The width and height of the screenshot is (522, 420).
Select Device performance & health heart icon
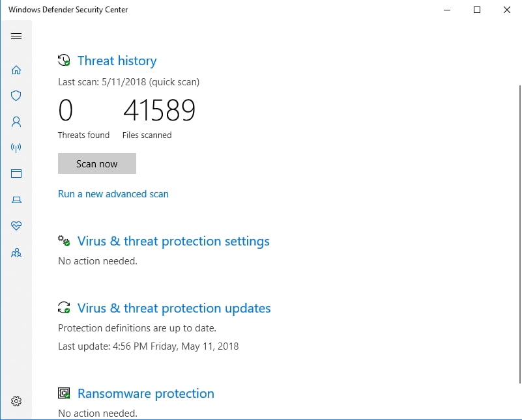16,226
